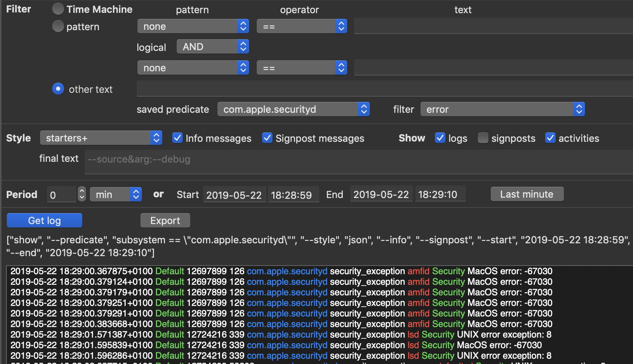Toggle the Signpost messages checkbox
The image size is (633, 364).
267,138
